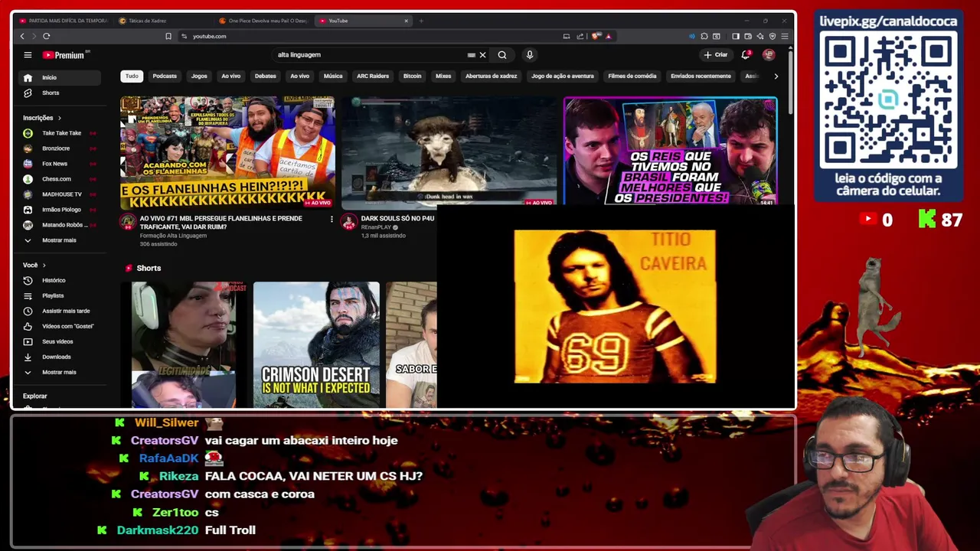The width and height of the screenshot is (980, 551).
Task: Expand Mostrar mais under Você
Action: coord(60,372)
